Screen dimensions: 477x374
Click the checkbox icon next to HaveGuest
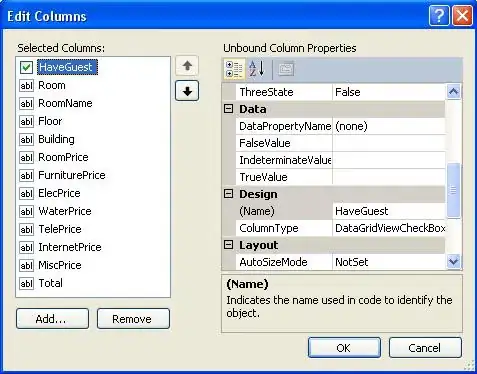26,67
